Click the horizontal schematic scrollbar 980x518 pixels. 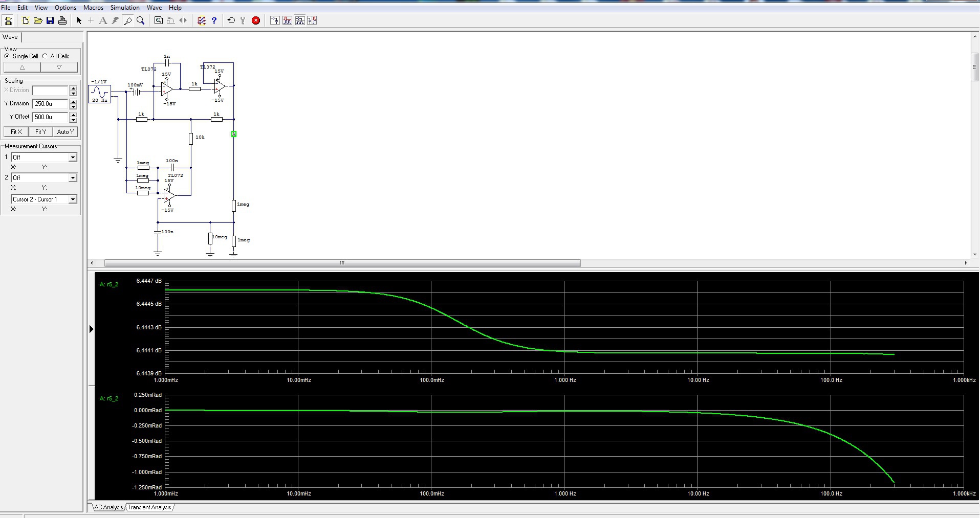342,263
